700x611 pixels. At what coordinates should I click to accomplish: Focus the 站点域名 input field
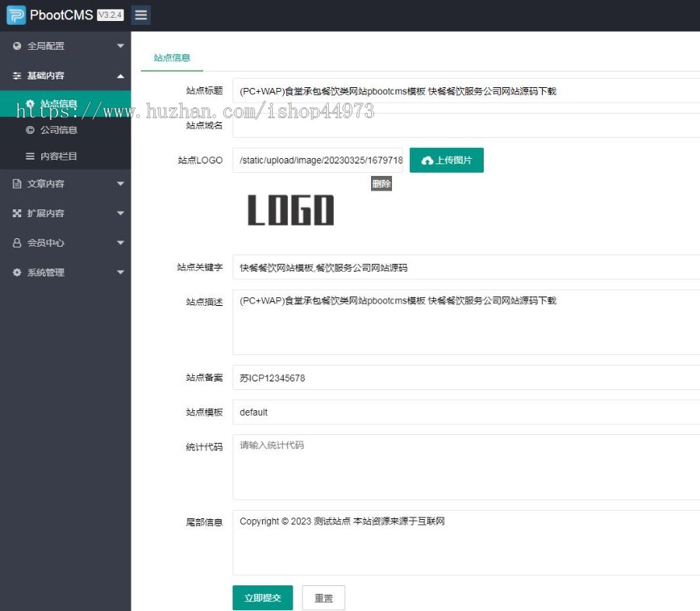coord(466,125)
